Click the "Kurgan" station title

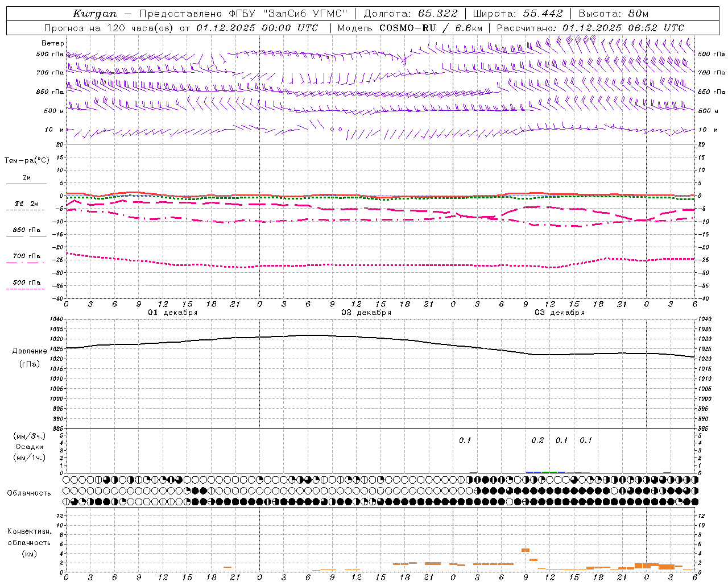coord(95,14)
